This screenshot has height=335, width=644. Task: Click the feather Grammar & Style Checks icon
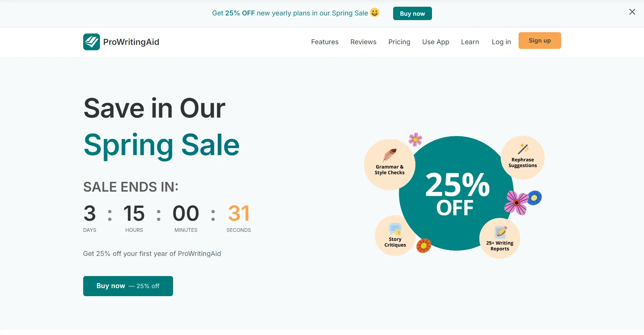(390, 155)
